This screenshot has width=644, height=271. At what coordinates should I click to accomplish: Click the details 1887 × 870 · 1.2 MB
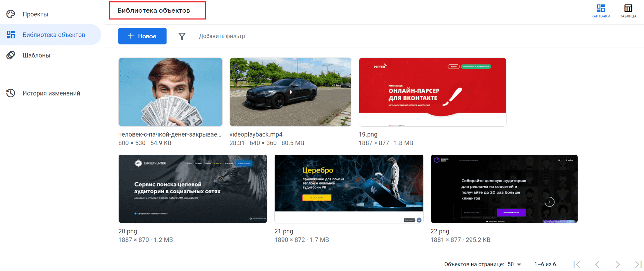pos(146,240)
